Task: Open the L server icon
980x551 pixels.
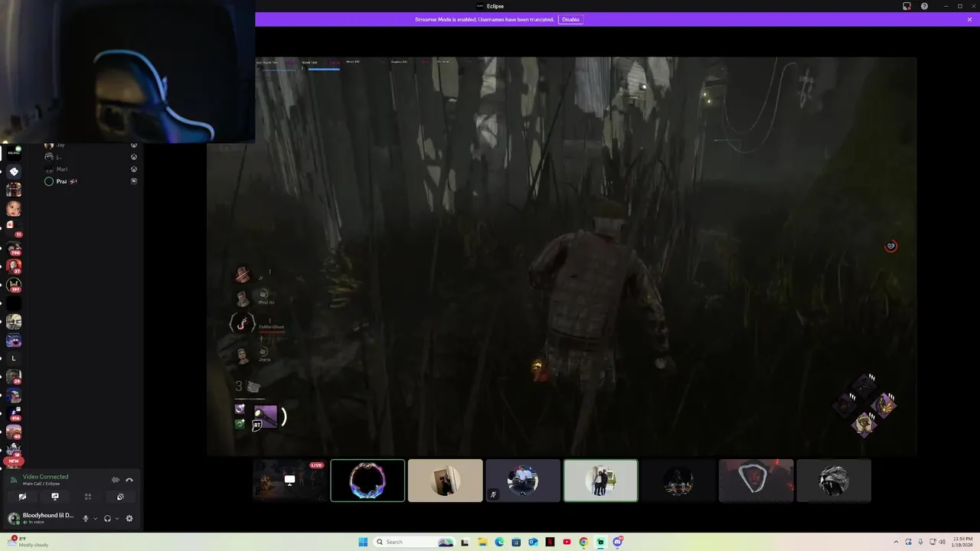Action: [14, 358]
